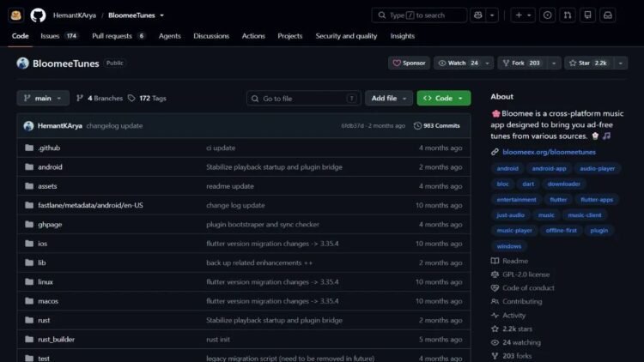Click the scale icon beside GPL-2.0 license
Viewport: 644px width, 362px height.
pos(495,275)
